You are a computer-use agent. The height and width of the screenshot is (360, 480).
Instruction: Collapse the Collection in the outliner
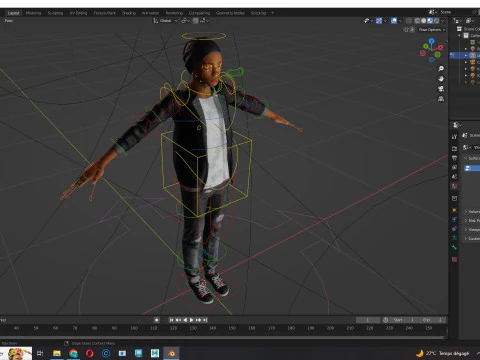[459, 35]
